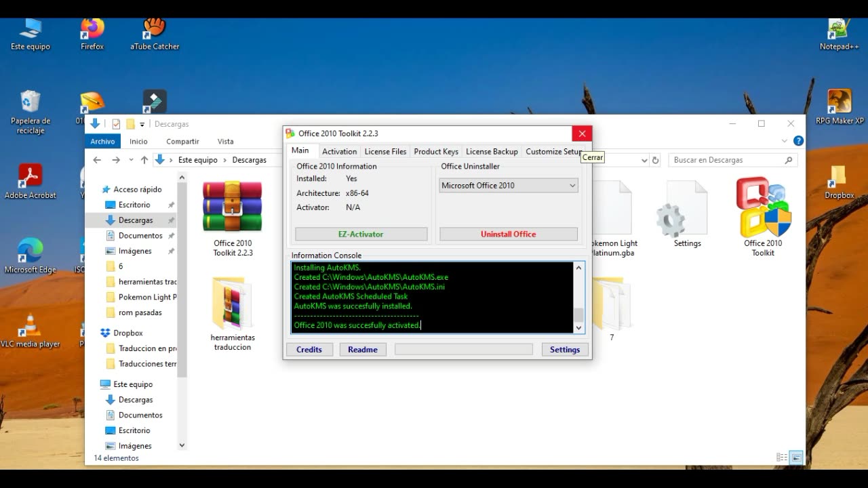
Task: Switch to the Activation tab
Action: pyautogui.click(x=339, y=152)
